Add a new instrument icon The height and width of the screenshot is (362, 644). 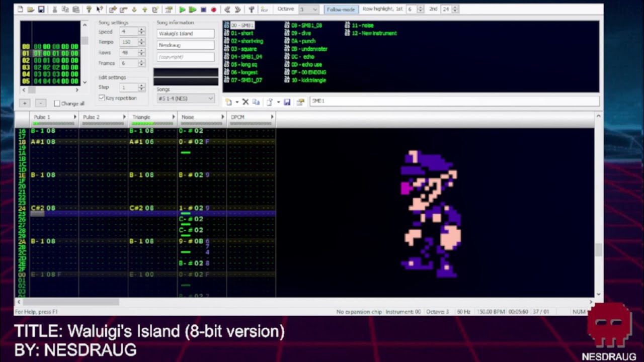[x=228, y=102]
